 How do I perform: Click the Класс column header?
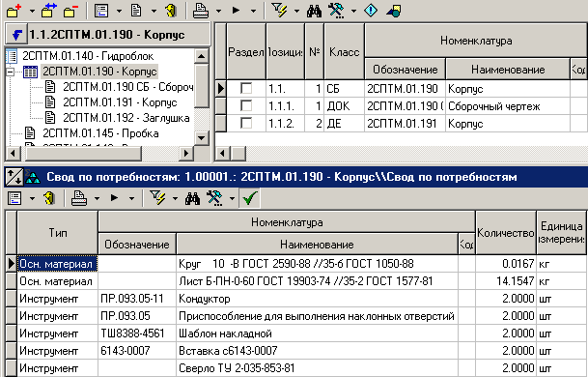tap(345, 52)
